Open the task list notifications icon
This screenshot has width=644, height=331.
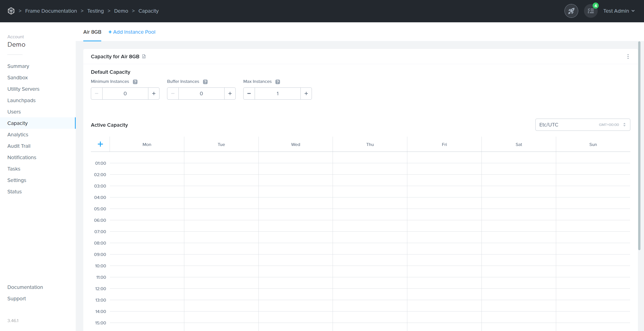point(591,11)
